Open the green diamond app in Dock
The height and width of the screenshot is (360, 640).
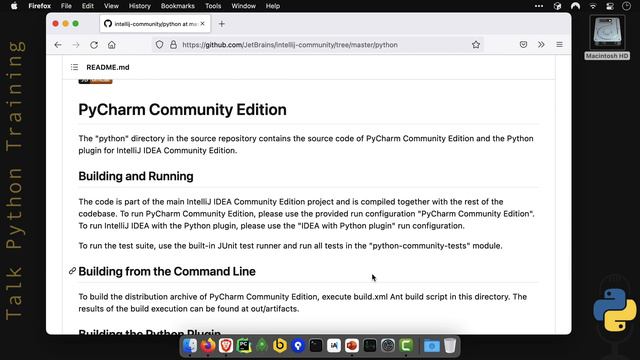262,346
